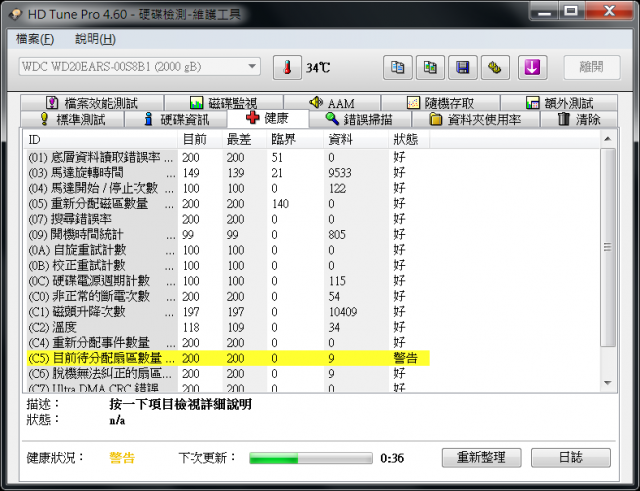Click the 目前 column header
640x491 pixels.
coord(200,140)
